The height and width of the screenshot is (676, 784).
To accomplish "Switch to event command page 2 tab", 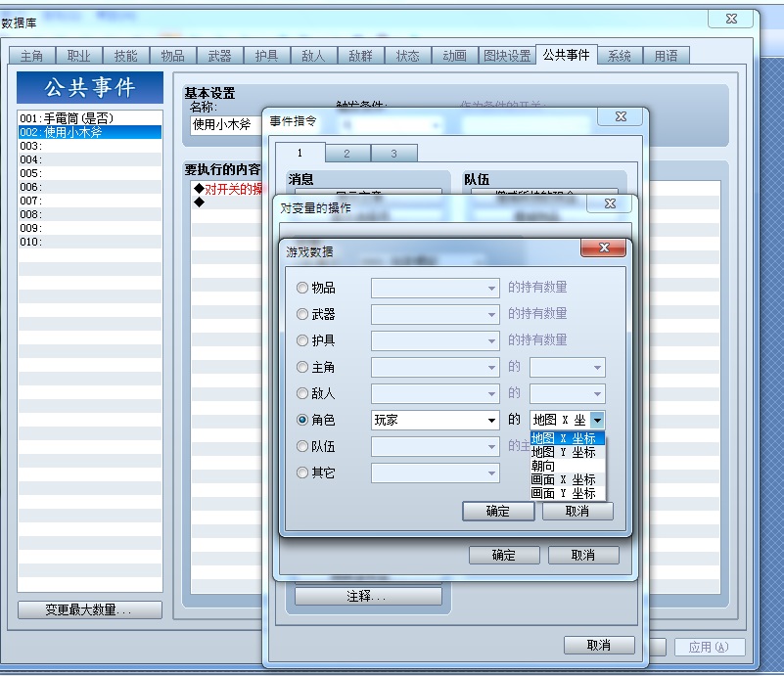I will (x=347, y=154).
